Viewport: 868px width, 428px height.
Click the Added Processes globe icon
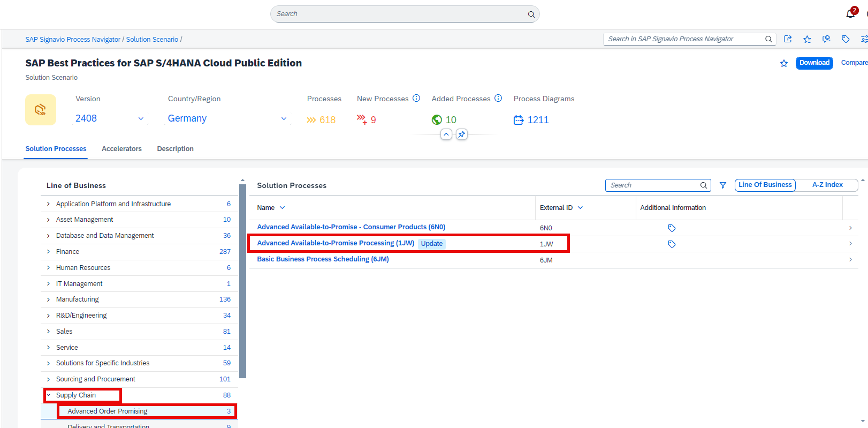tap(437, 120)
